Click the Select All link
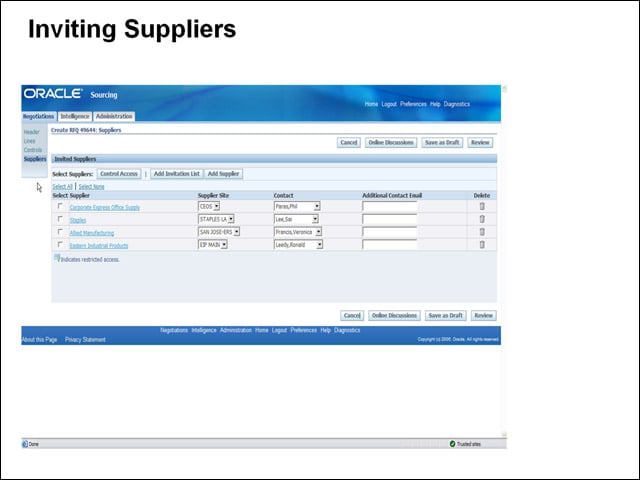640x480 pixels. [62, 187]
